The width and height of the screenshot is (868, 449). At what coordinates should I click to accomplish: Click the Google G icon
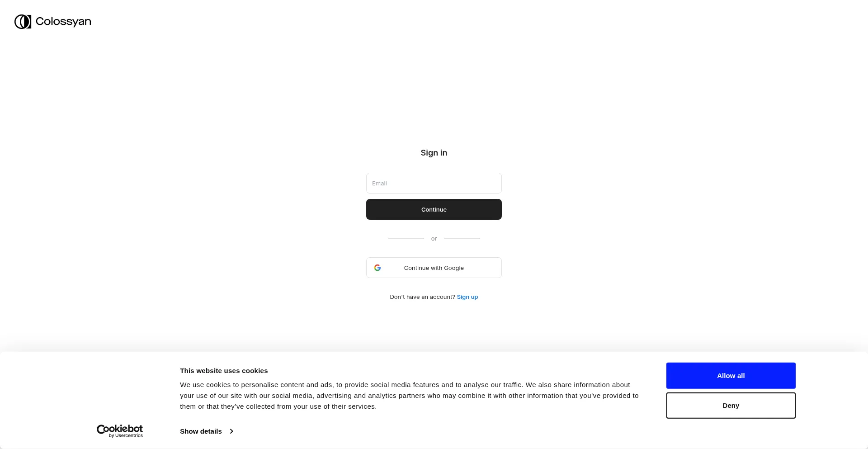point(377,268)
